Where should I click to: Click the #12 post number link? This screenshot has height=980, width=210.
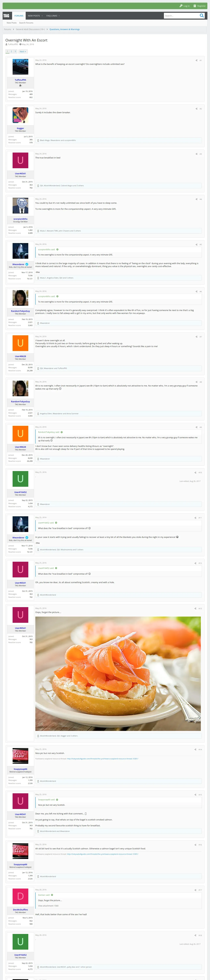pyautogui.click(x=200, y=563)
